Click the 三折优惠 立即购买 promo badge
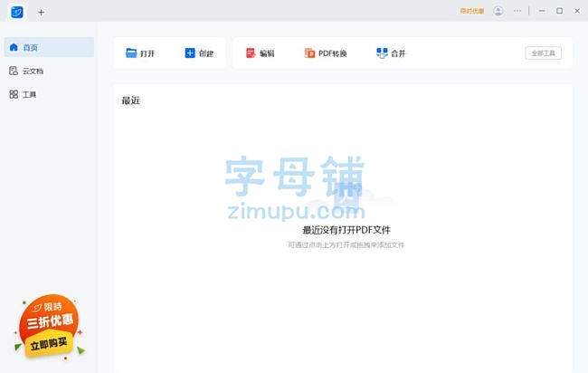The width and height of the screenshot is (588, 373). (x=49, y=327)
